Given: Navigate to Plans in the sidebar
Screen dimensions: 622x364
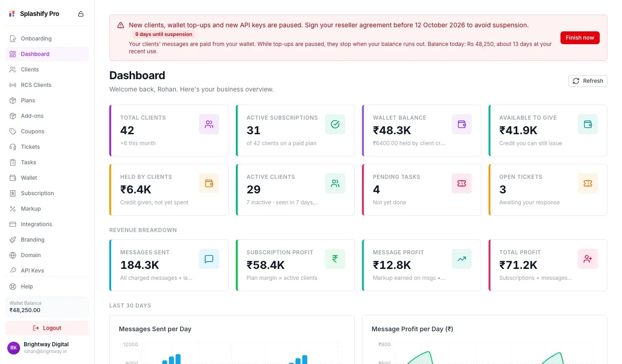Looking at the screenshot, I should 47,101.
